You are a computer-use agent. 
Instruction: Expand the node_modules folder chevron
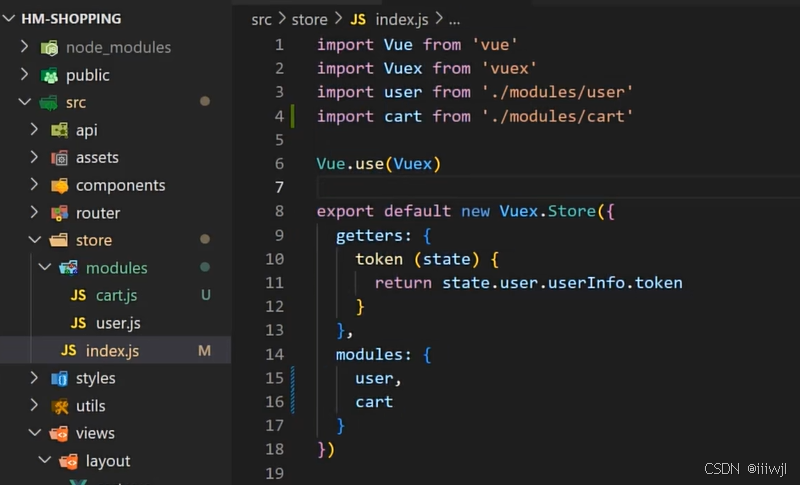[x=24, y=47]
